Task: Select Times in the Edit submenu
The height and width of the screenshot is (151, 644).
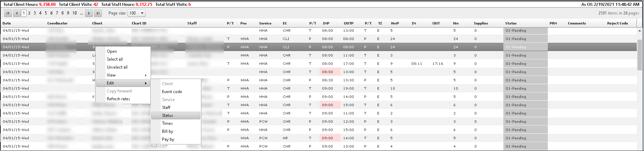Action: point(167,123)
